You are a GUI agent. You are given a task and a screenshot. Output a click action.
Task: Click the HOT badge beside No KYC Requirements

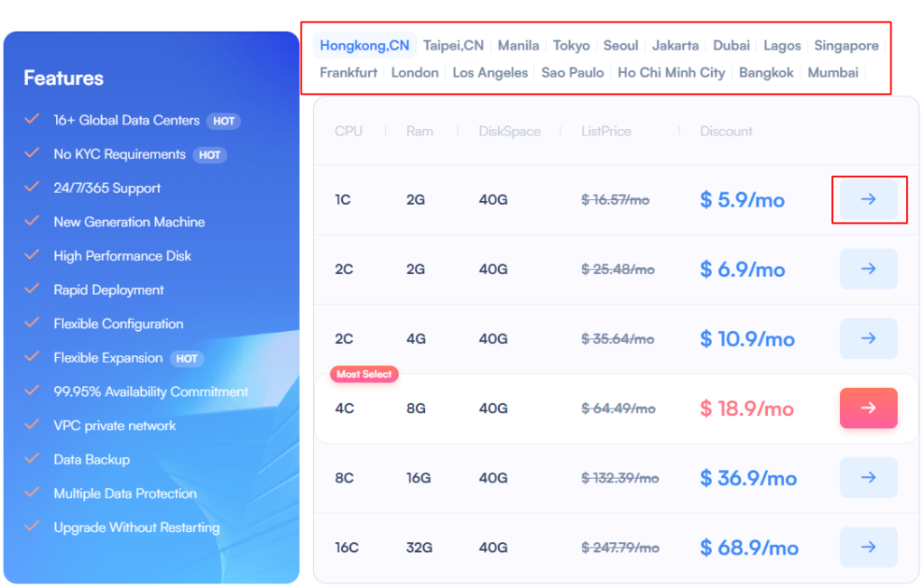pyautogui.click(x=209, y=155)
